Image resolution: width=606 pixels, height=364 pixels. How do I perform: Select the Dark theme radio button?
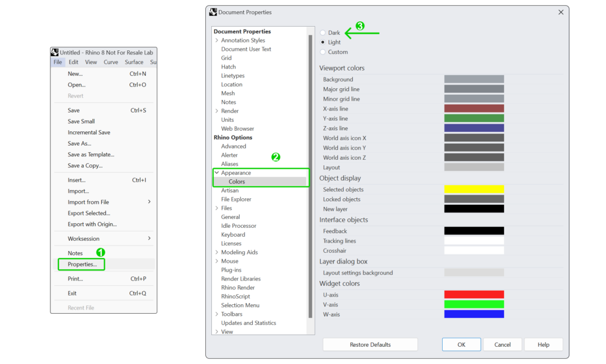coord(323,33)
